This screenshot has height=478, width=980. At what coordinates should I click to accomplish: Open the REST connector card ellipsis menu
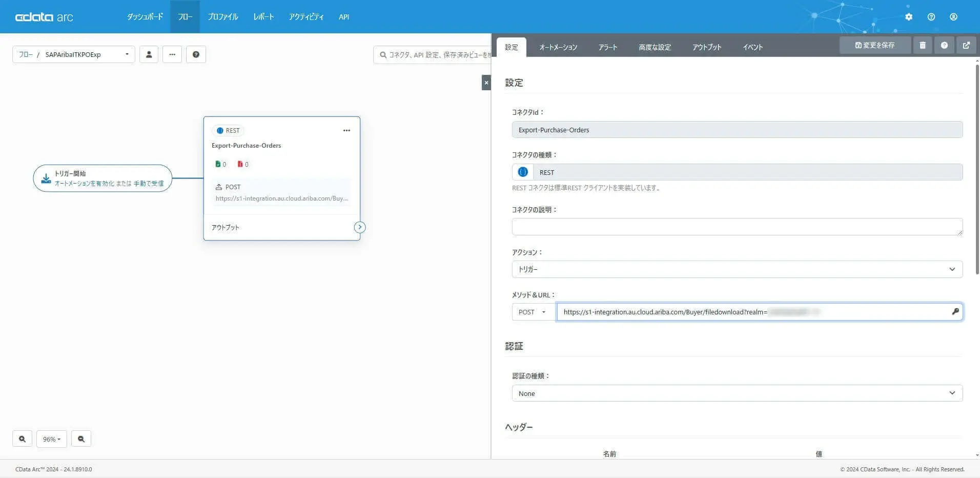(346, 130)
